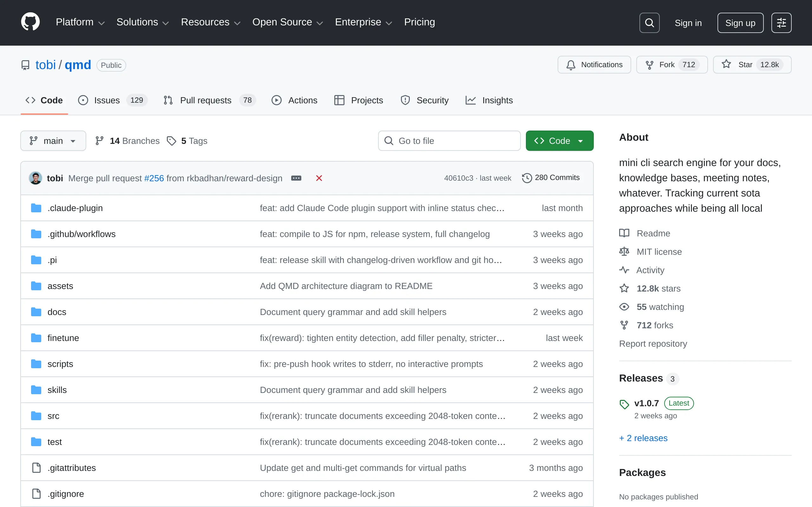Select the Activity pulse icon

coord(624,270)
